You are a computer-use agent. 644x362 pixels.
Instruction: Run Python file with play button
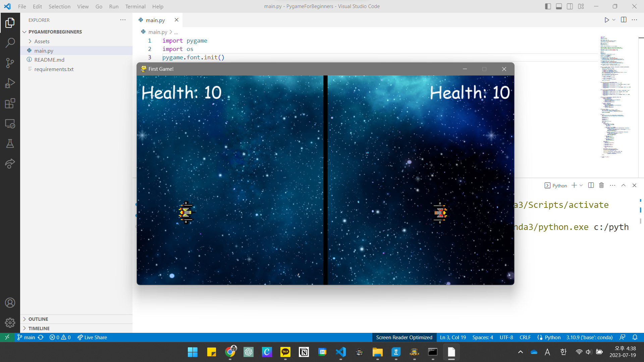606,20
